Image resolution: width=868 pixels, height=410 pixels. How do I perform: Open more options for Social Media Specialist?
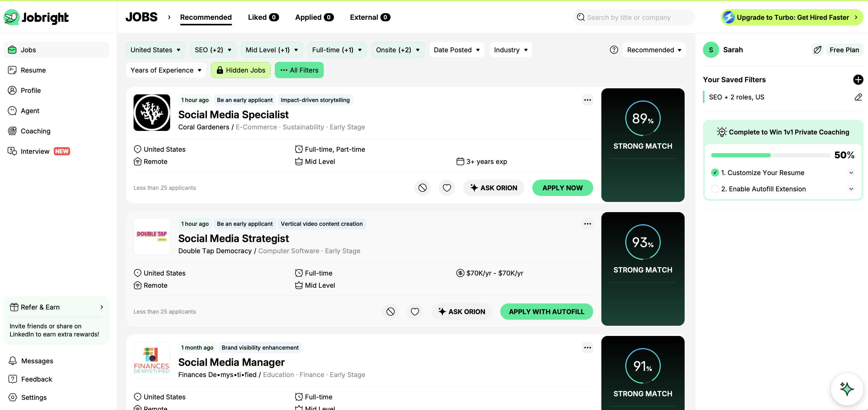tap(587, 100)
